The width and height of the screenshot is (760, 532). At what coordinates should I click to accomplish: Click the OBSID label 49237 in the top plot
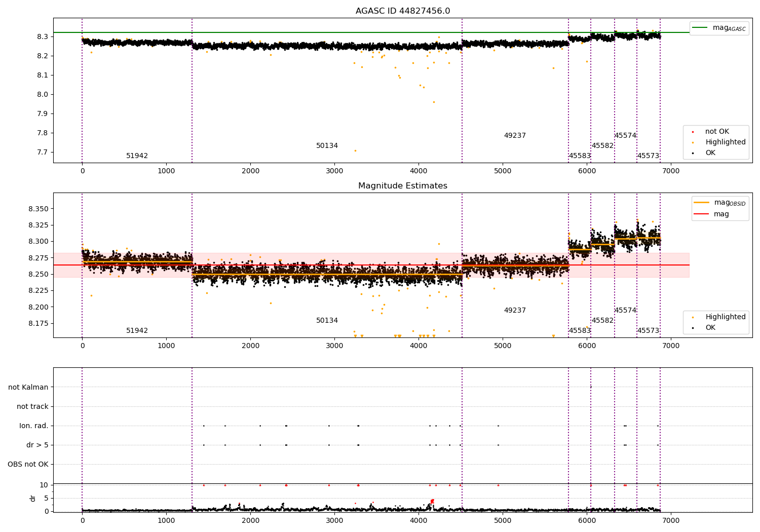pyautogui.click(x=515, y=136)
